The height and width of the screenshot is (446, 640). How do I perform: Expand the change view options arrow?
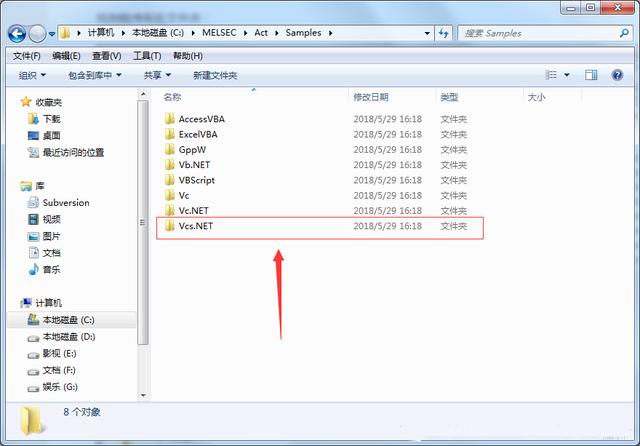567,75
